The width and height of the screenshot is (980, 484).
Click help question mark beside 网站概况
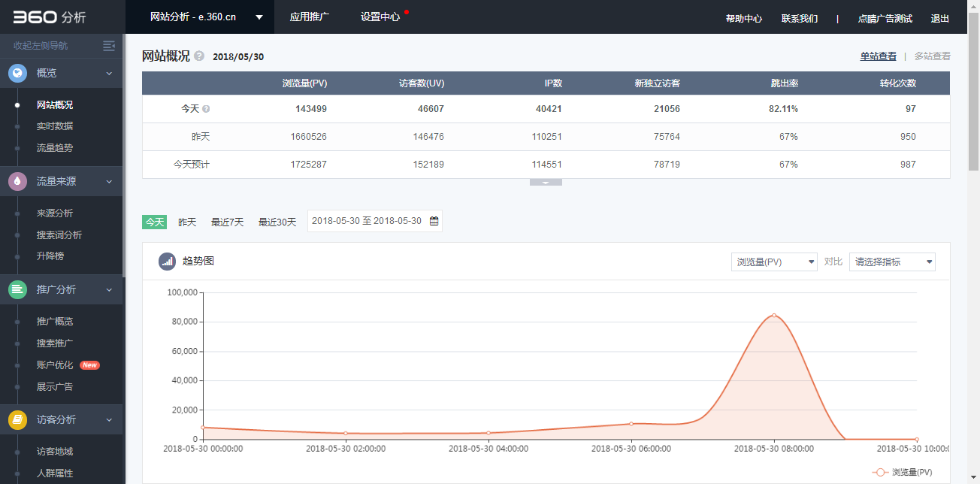[199, 56]
